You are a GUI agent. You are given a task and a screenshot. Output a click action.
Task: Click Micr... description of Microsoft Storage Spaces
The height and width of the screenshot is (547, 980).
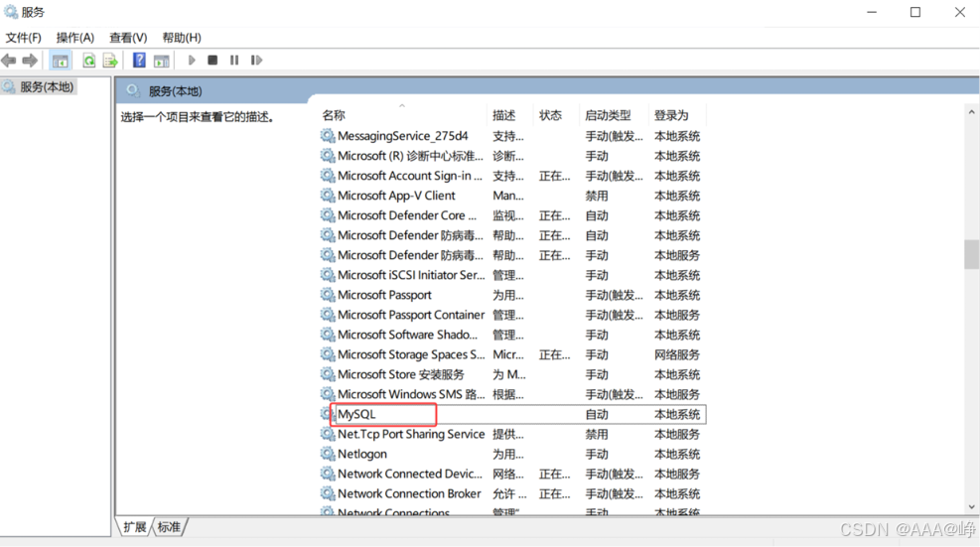[x=508, y=354]
